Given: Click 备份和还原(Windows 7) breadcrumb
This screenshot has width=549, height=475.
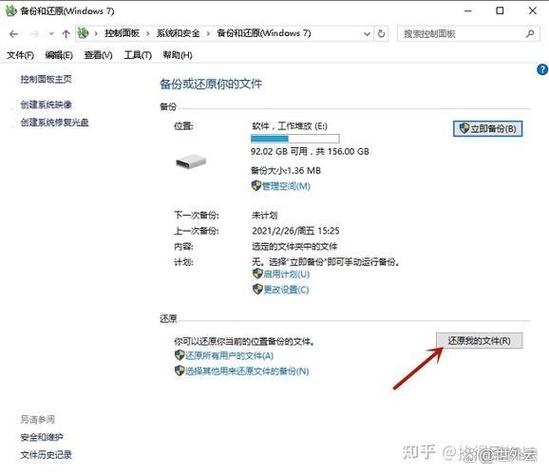Looking at the screenshot, I should coord(264,33).
